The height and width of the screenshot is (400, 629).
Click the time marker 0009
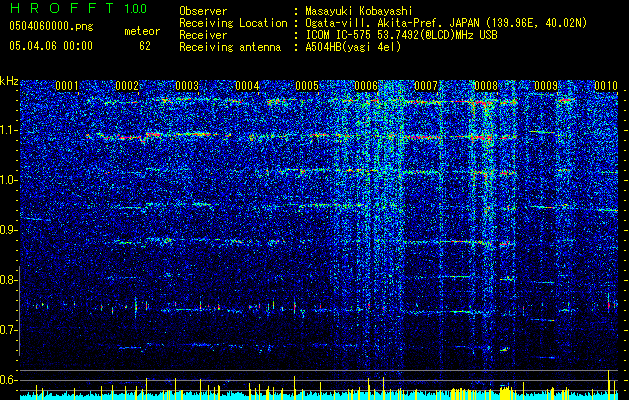point(546,86)
